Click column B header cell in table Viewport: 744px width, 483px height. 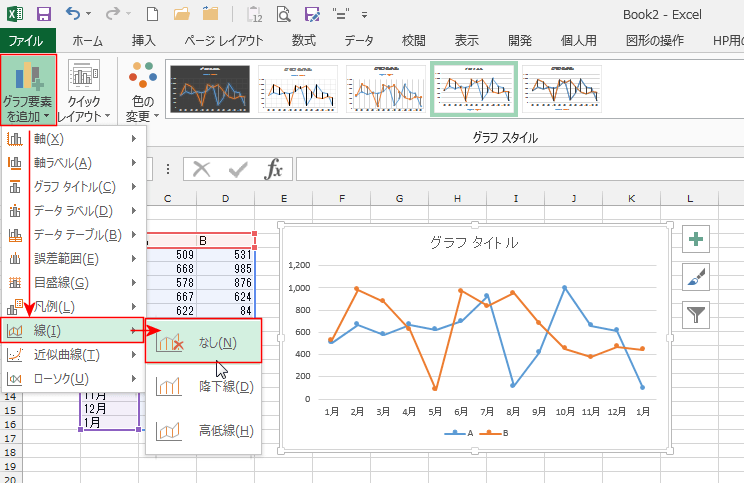click(225, 241)
